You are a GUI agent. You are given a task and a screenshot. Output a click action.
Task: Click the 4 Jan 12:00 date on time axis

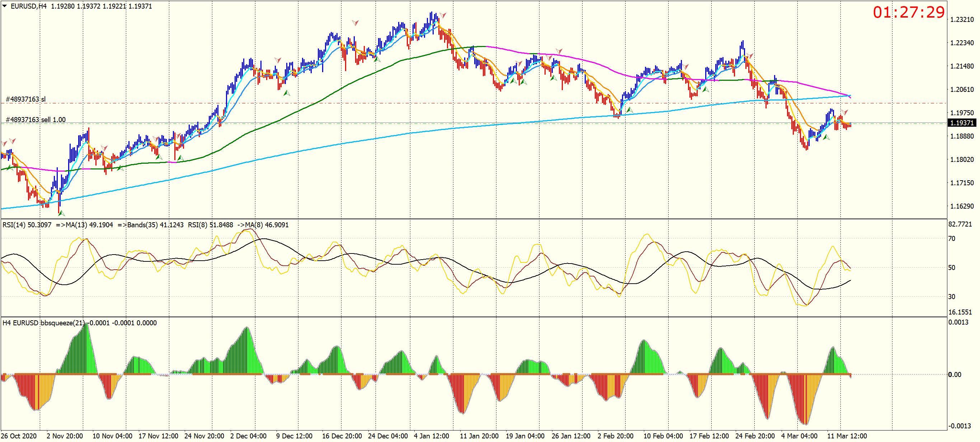point(431,436)
